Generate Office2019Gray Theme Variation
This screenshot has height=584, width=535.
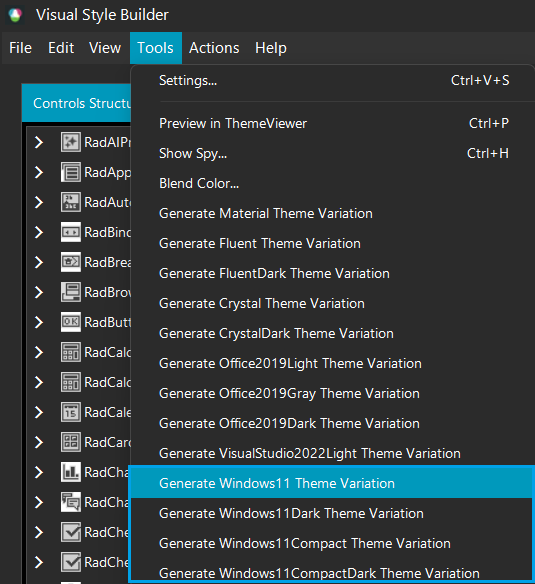[334, 393]
